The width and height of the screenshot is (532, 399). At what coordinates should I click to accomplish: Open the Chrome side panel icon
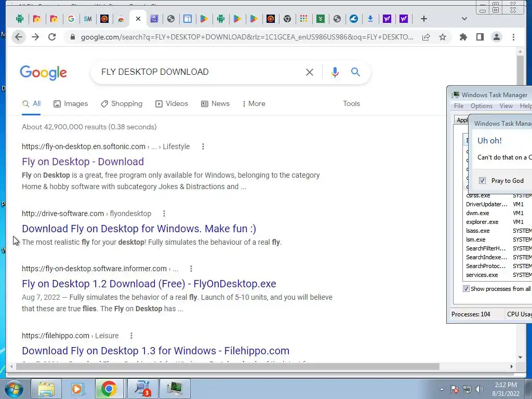[480, 37]
